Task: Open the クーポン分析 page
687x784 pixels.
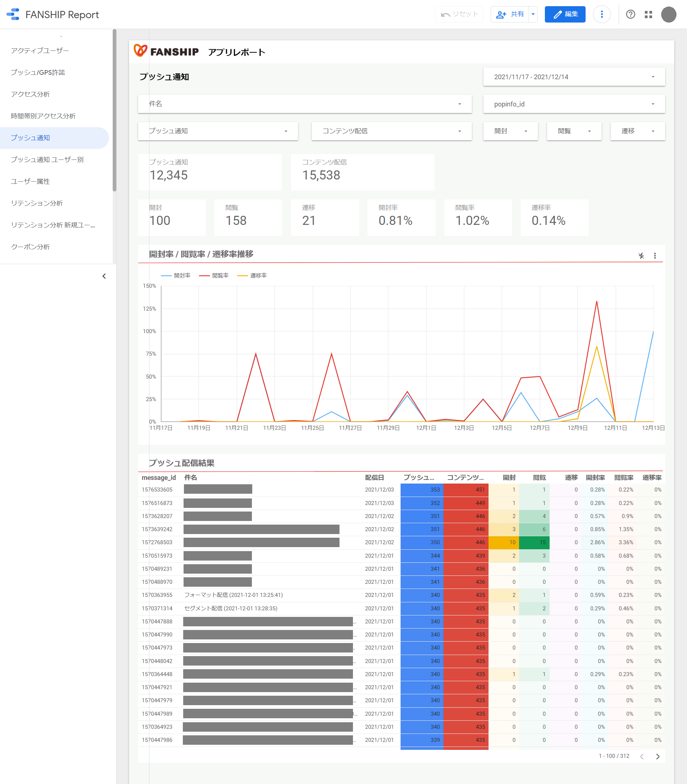Action: tap(30, 247)
